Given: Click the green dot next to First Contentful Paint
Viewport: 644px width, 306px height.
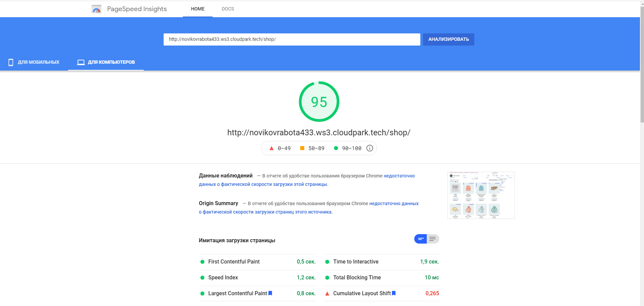Looking at the screenshot, I should 202,262.
